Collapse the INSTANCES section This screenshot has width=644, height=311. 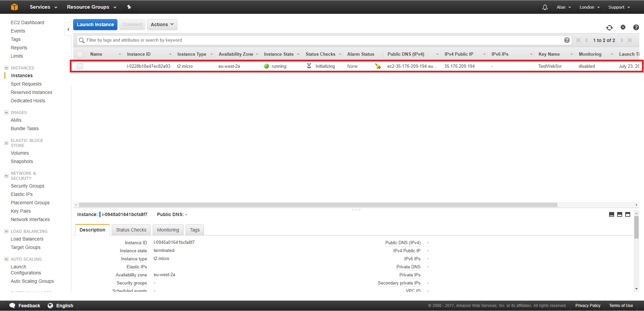6,68
